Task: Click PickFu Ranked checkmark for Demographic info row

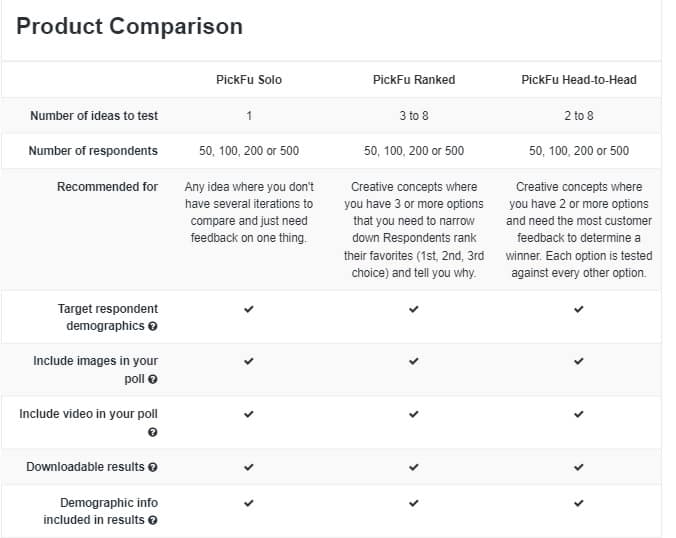Action: pyautogui.click(x=413, y=502)
